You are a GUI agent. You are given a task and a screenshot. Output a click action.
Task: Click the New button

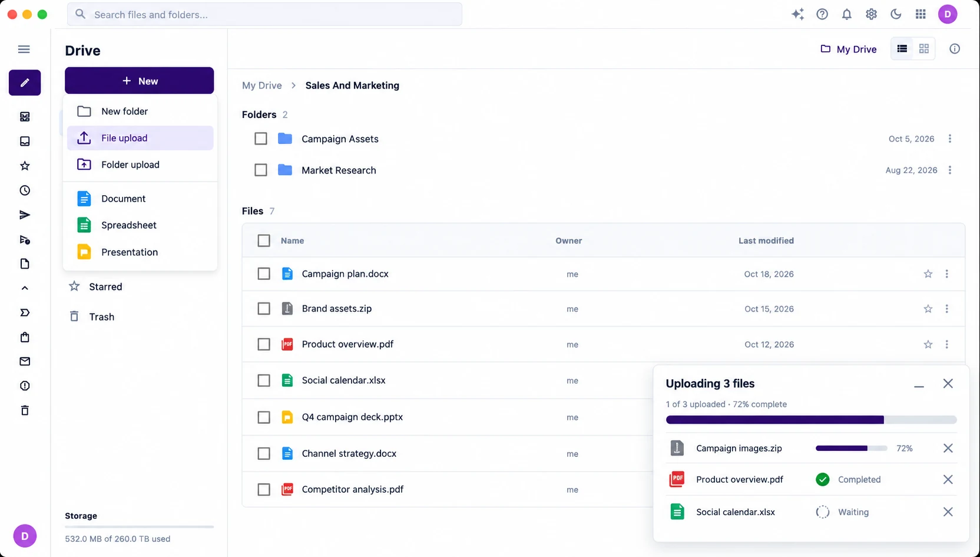[140, 81]
